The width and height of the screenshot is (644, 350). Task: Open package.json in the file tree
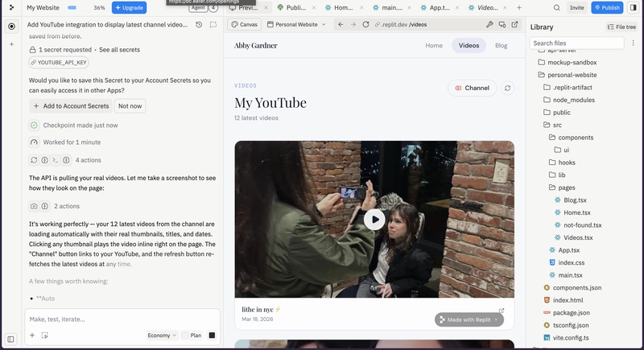(567, 313)
